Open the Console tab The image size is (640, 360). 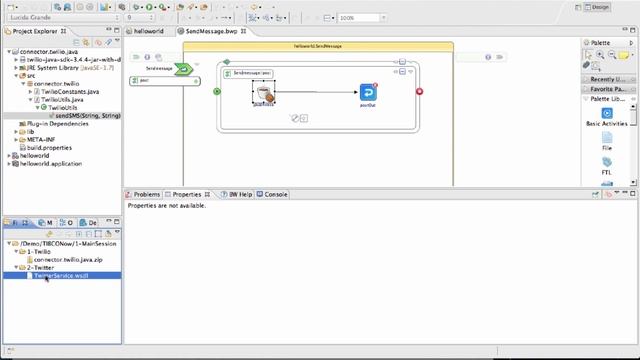click(272, 194)
